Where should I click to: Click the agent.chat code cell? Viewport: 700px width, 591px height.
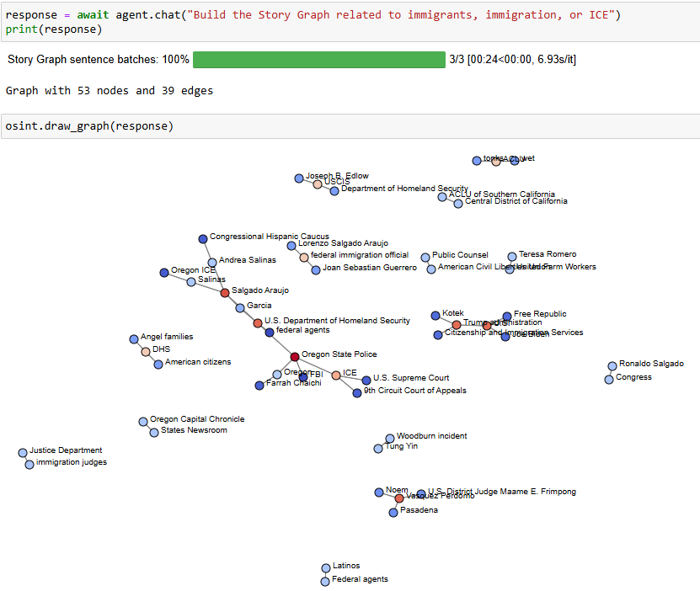point(350,22)
